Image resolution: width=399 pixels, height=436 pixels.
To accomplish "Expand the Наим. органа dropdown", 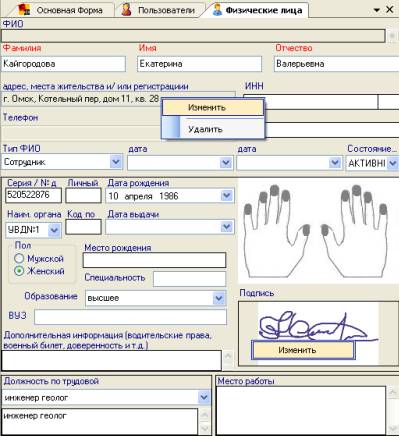I will click(x=54, y=230).
